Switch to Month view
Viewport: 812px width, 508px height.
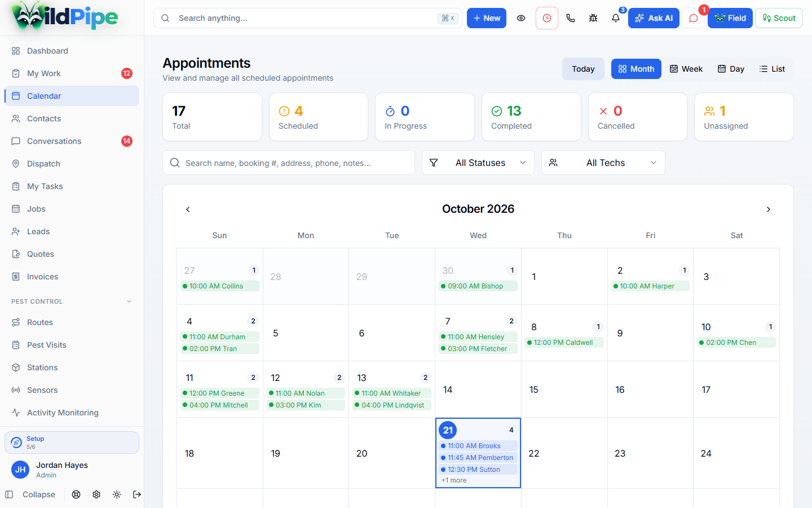click(x=636, y=69)
